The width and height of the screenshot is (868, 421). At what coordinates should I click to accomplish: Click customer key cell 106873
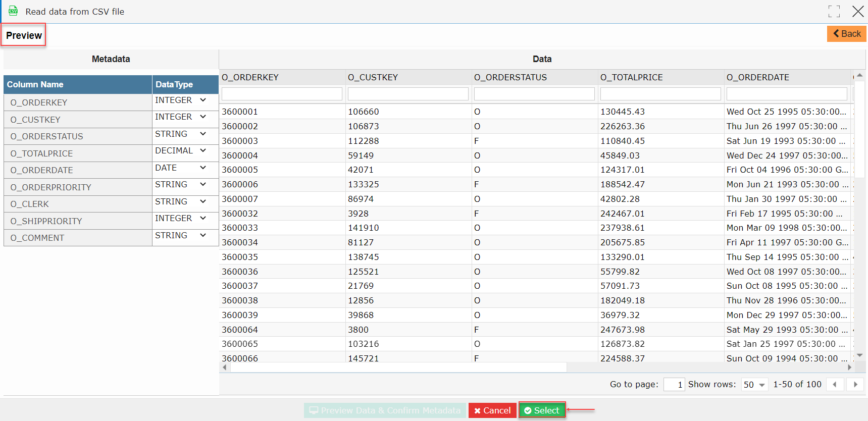pos(364,126)
